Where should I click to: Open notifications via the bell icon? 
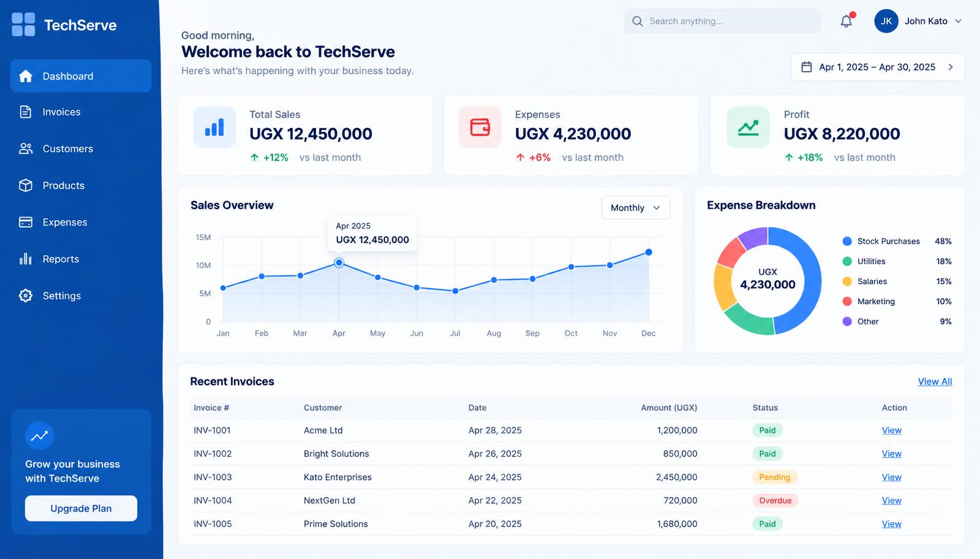coord(846,21)
